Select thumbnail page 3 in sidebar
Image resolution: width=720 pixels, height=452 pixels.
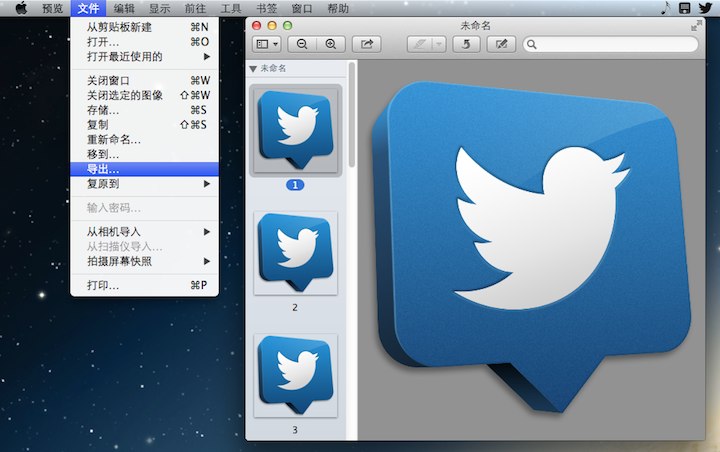coord(295,376)
